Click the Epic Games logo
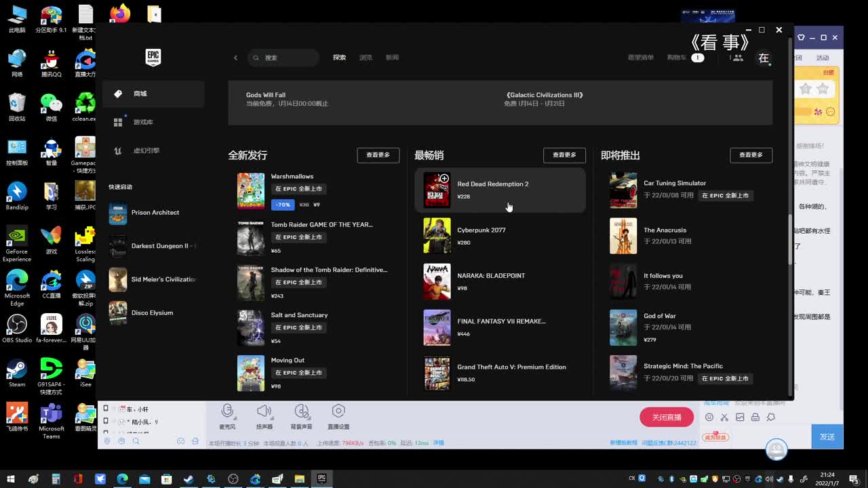The width and height of the screenshot is (868, 488). [x=153, y=58]
